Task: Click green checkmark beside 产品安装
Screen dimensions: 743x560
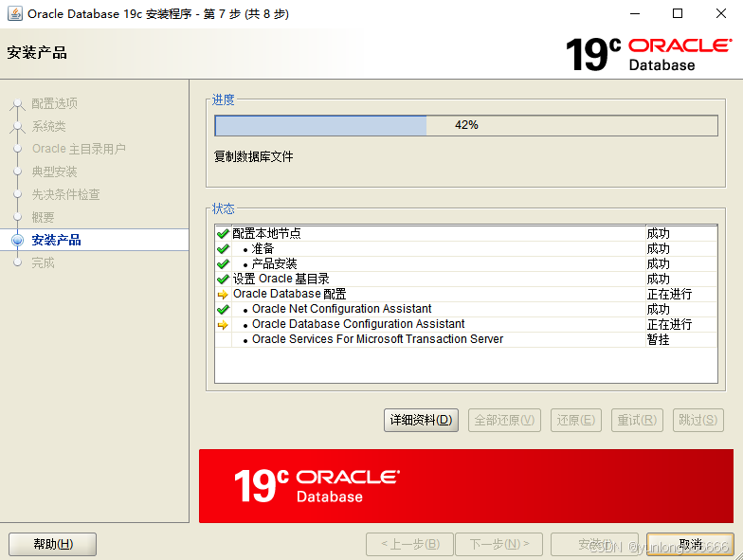Action: [x=223, y=263]
